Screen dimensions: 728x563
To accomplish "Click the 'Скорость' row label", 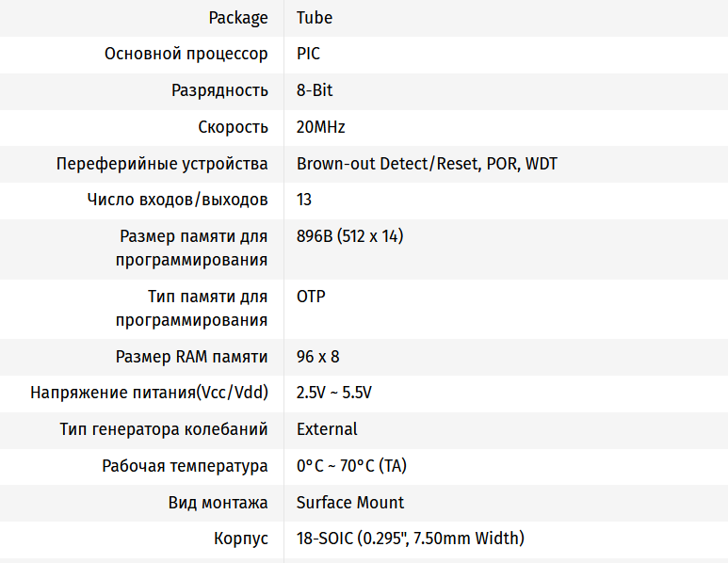I will coord(233,127).
